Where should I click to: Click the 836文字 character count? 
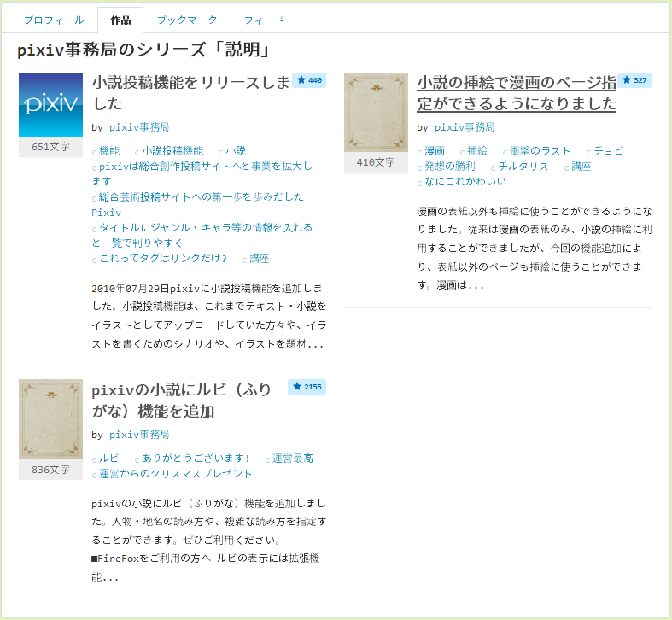point(50,470)
